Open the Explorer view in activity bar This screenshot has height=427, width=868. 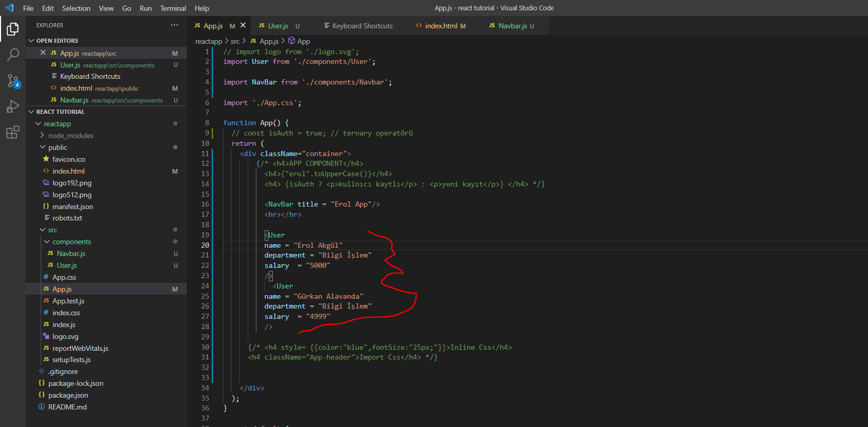[13, 29]
